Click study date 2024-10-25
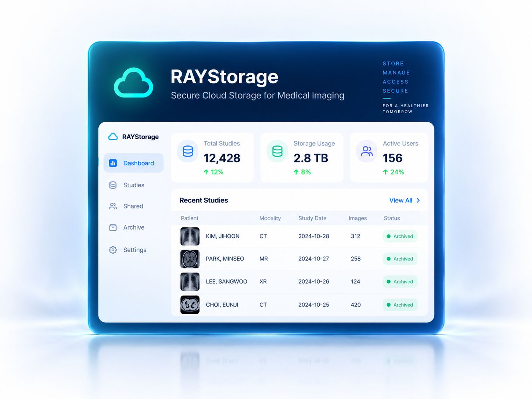The image size is (532, 399). (x=314, y=305)
